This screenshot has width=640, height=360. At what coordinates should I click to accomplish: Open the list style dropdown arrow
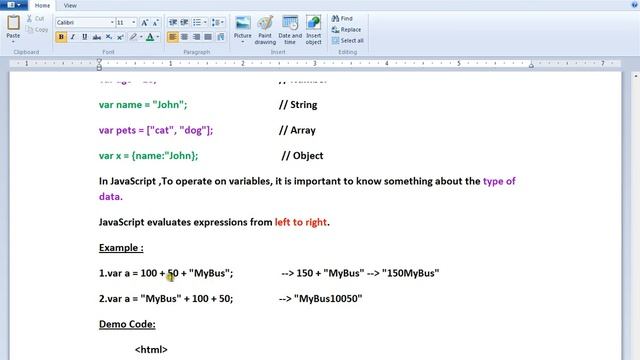(205, 22)
